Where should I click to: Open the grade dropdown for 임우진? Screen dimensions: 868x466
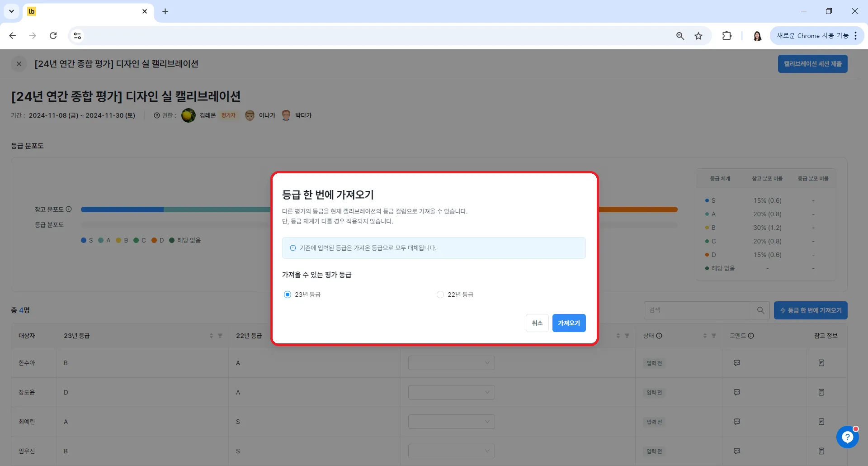click(451, 451)
